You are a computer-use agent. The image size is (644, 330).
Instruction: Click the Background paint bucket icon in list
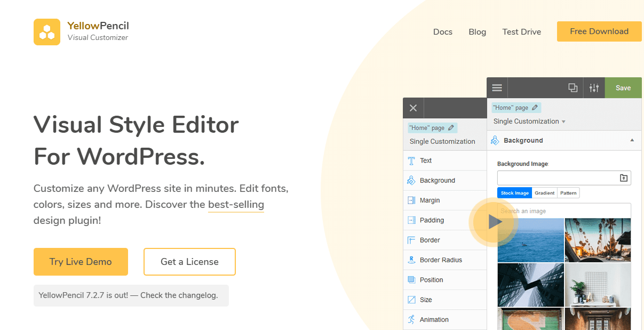tap(411, 180)
